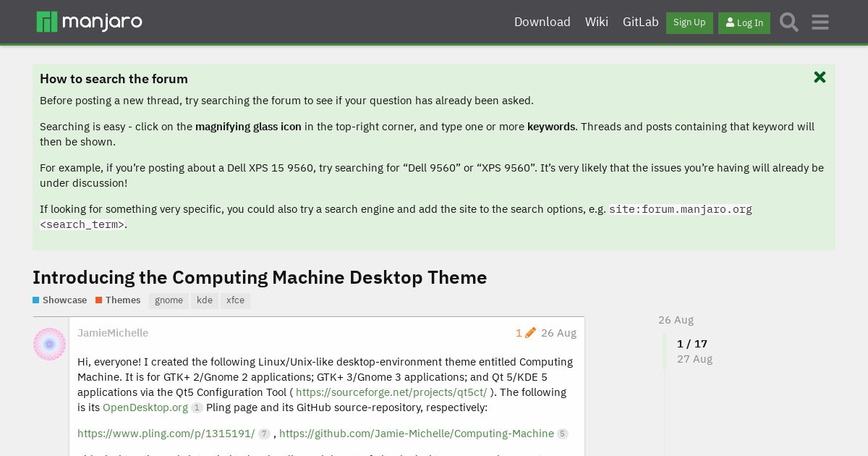Click the GitHub link click-count badge 5
Viewport: 868px width, 456px height.
point(563,434)
